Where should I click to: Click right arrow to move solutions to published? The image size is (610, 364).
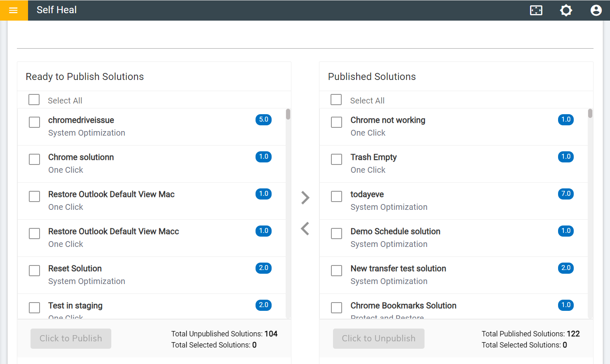coord(305,198)
